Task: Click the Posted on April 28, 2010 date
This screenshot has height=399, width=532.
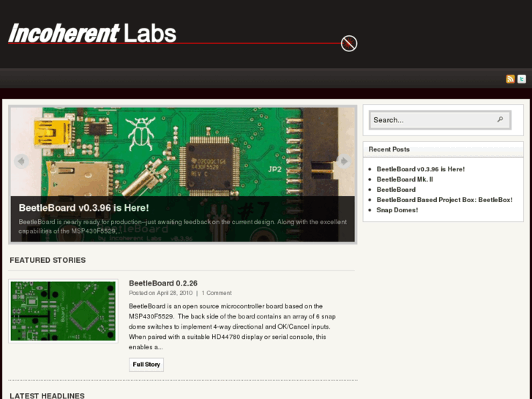Action: [160, 293]
